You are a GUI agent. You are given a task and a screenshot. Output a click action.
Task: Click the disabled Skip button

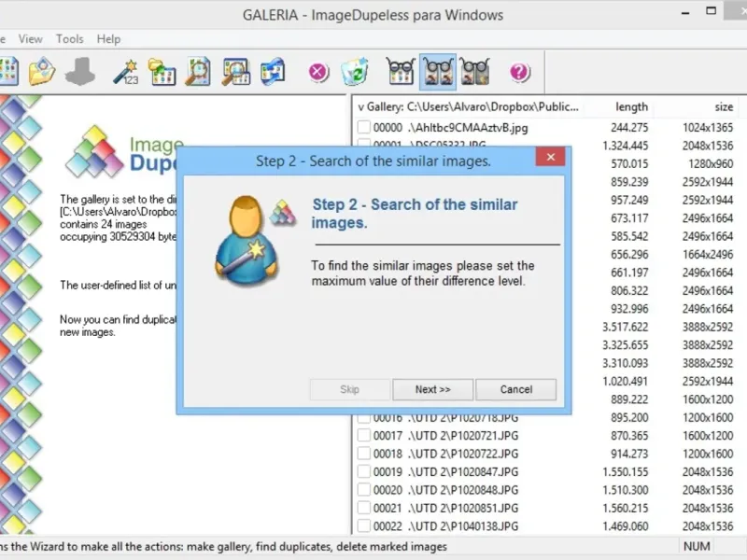coord(349,389)
